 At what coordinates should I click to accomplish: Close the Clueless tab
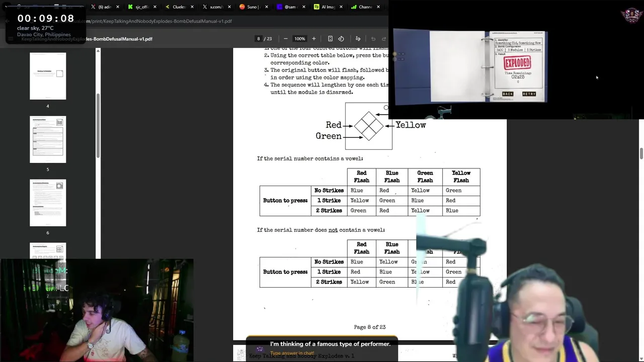192,7
